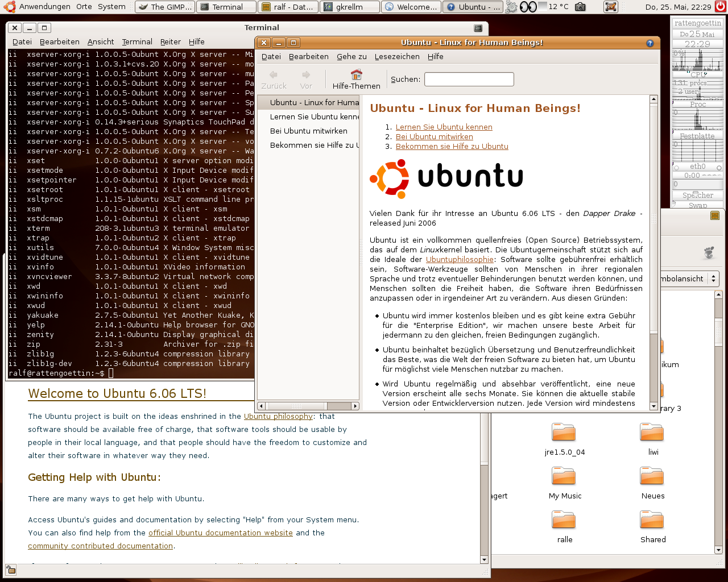The height and width of the screenshot is (582, 728).
Task: Open the Terminal's Ansicht menu
Action: tap(101, 42)
